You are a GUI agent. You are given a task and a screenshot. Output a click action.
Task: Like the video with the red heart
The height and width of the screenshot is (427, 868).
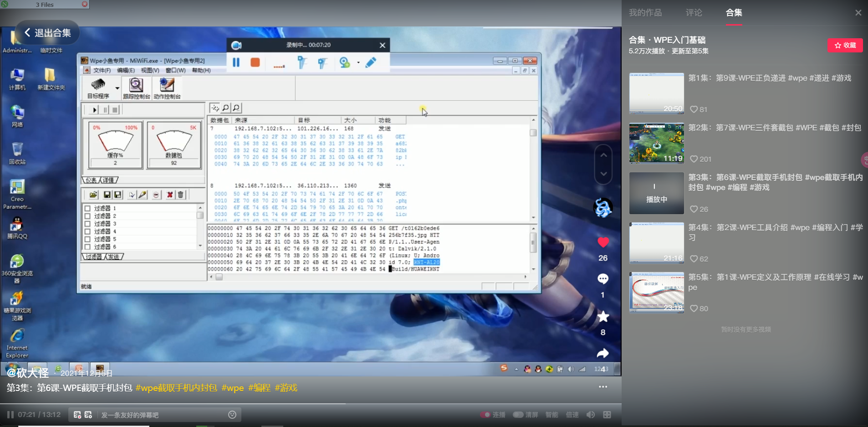[x=603, y=242]
